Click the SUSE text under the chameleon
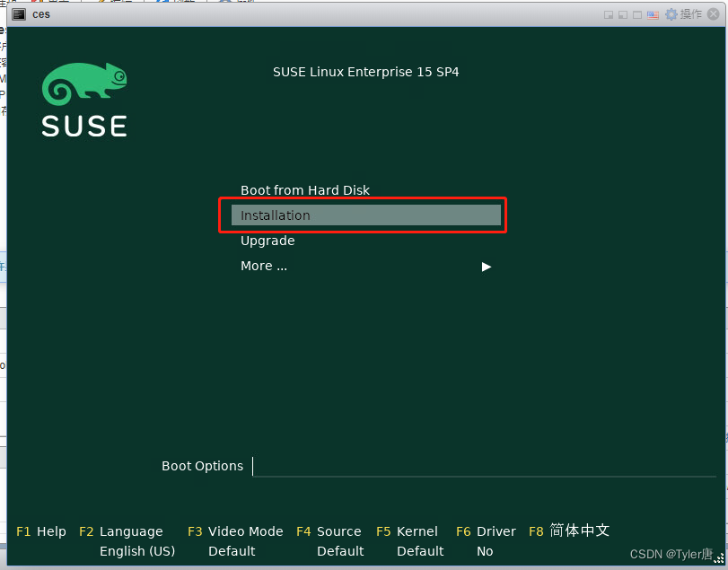728x570 pixels. pyautogui.click(x=83, y=127)
